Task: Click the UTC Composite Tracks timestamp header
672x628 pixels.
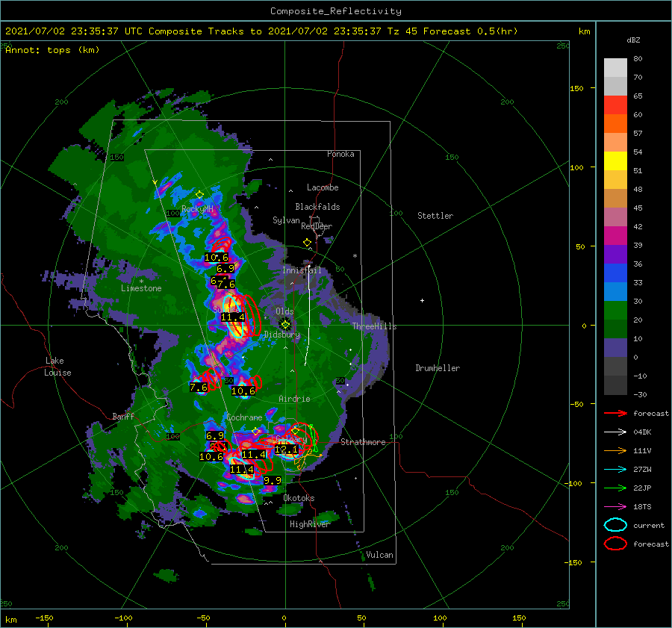Action: coord(261,31)
